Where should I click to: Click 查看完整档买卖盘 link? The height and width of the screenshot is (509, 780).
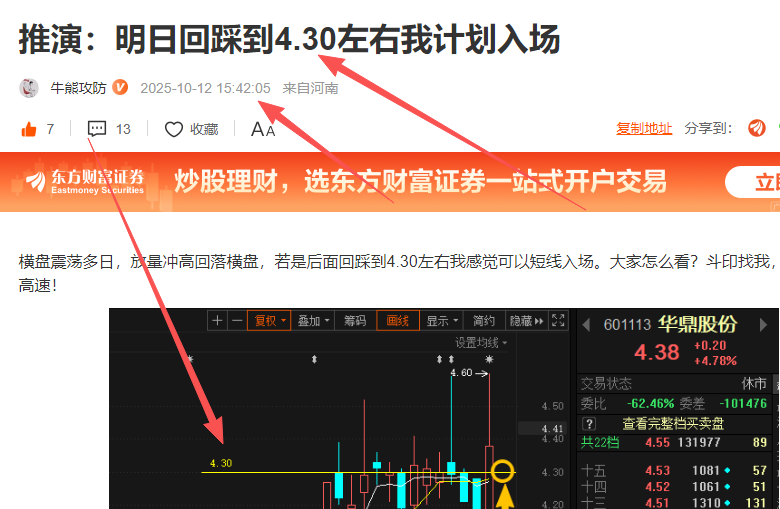(673, 424)
